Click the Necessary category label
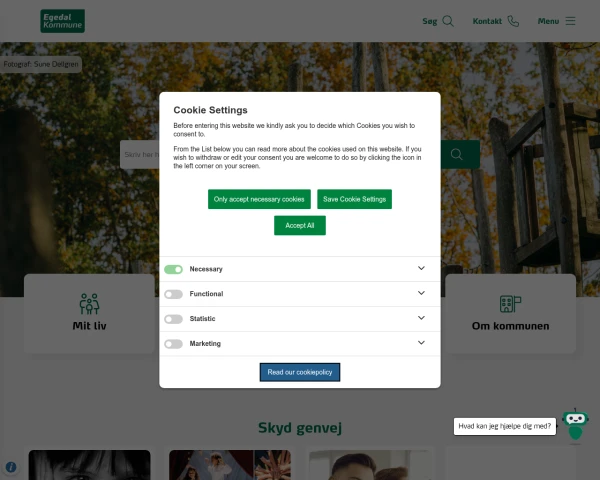This screenshot has height=480, width=600. [206, 269]
